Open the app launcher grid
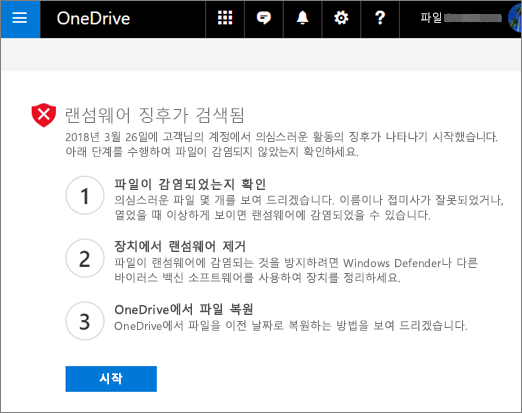The height and width of the screenshot is (413, 522). pyautogui.click(x=225, y=18)
